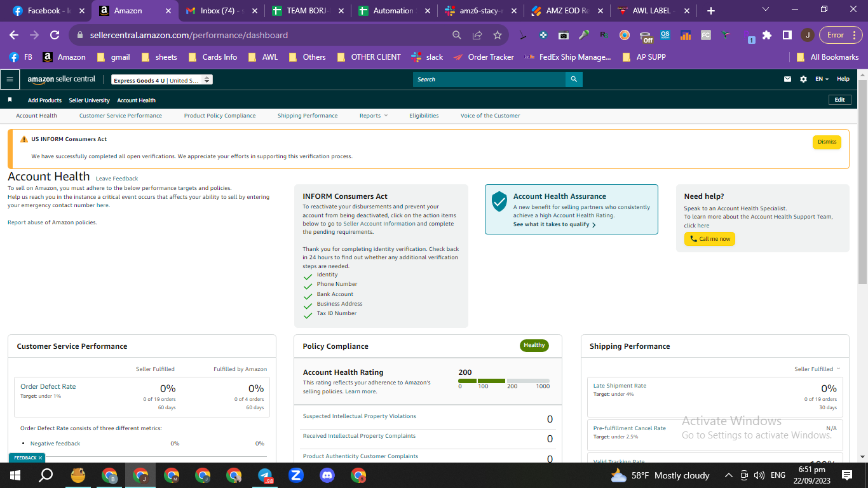
Task: Click the FC extension icon
Action: pyautogui.click(x=706, y=35)
